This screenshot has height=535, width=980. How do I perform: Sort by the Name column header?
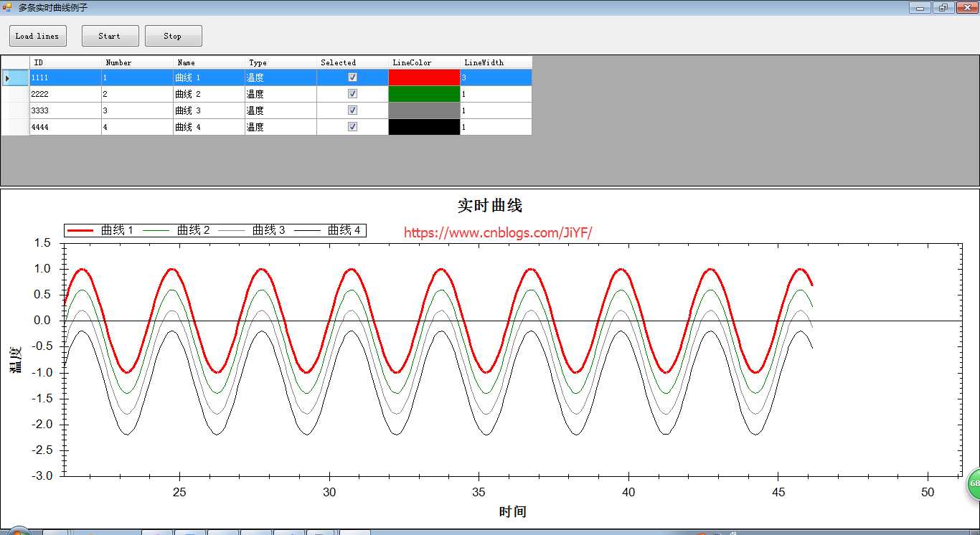click(209, 62)
